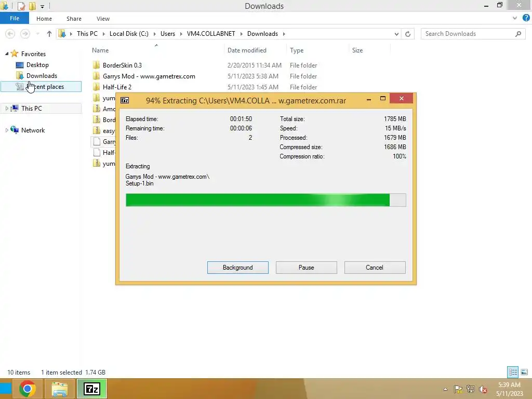Pause the 7-Zip extraction

tap(306, 268)
